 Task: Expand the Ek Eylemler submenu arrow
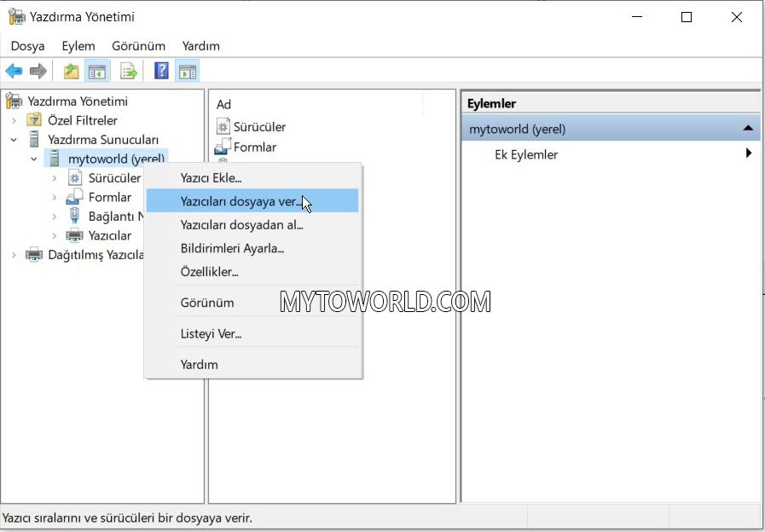point(748,154)
